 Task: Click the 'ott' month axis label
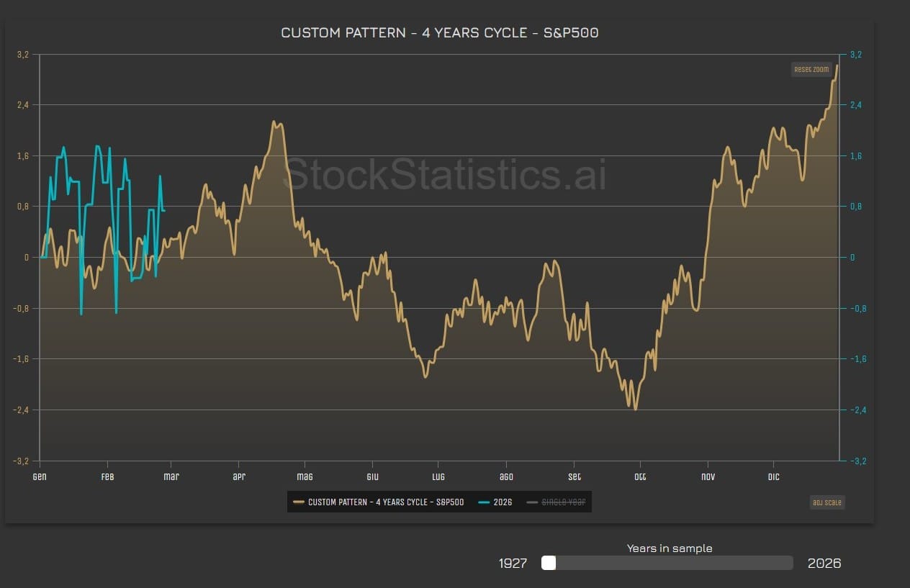640,476
